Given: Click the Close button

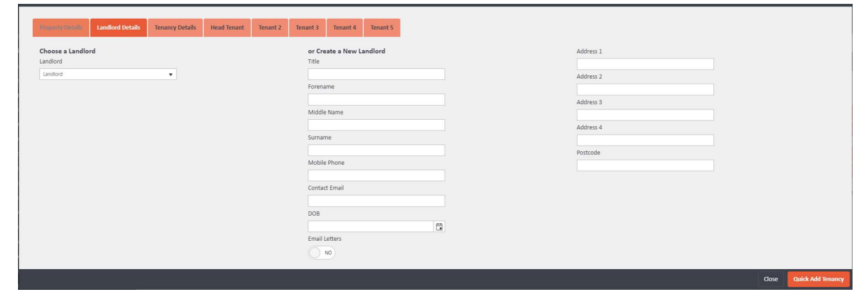Looking at the screenshot, I should (770, 279).
